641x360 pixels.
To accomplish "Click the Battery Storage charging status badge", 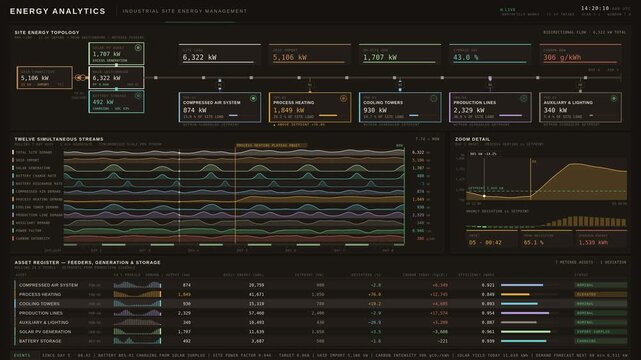I will (x=601, y=341).
